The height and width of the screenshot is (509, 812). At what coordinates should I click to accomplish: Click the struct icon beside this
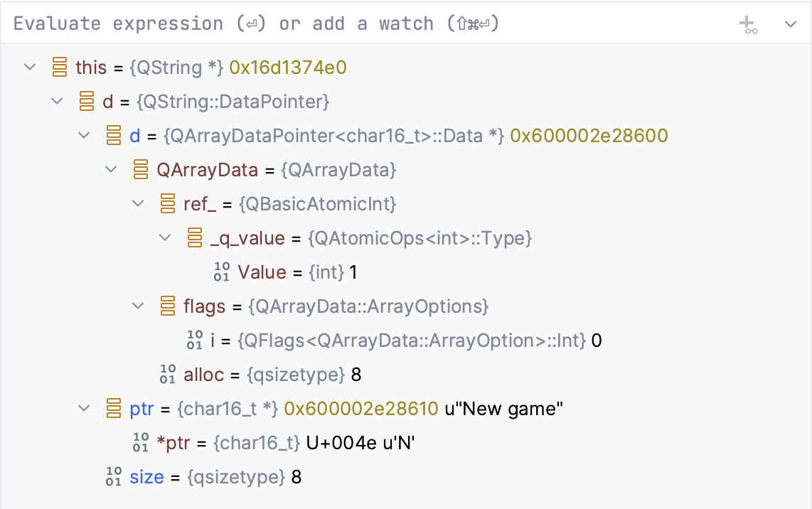[x=60, y=67]
